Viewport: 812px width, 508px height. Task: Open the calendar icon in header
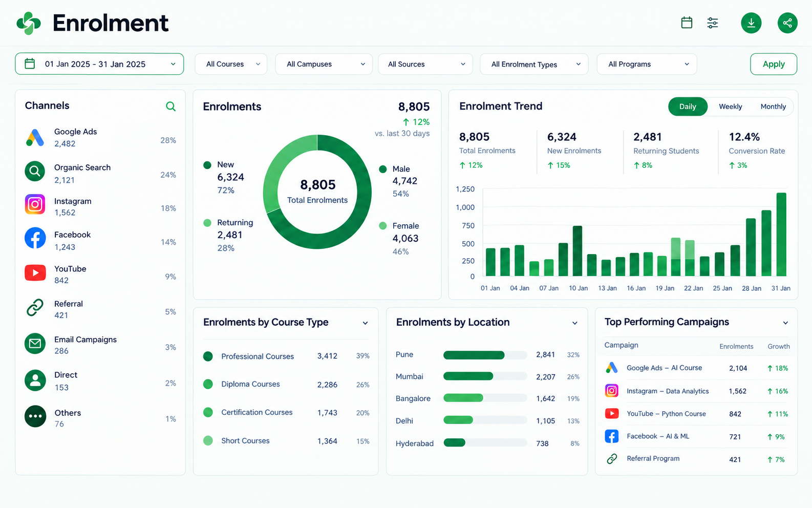(687, 23)
